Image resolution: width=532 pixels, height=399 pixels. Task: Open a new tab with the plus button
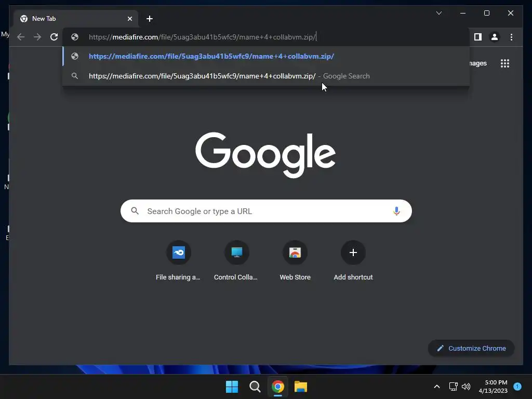[x=149, y=19]
